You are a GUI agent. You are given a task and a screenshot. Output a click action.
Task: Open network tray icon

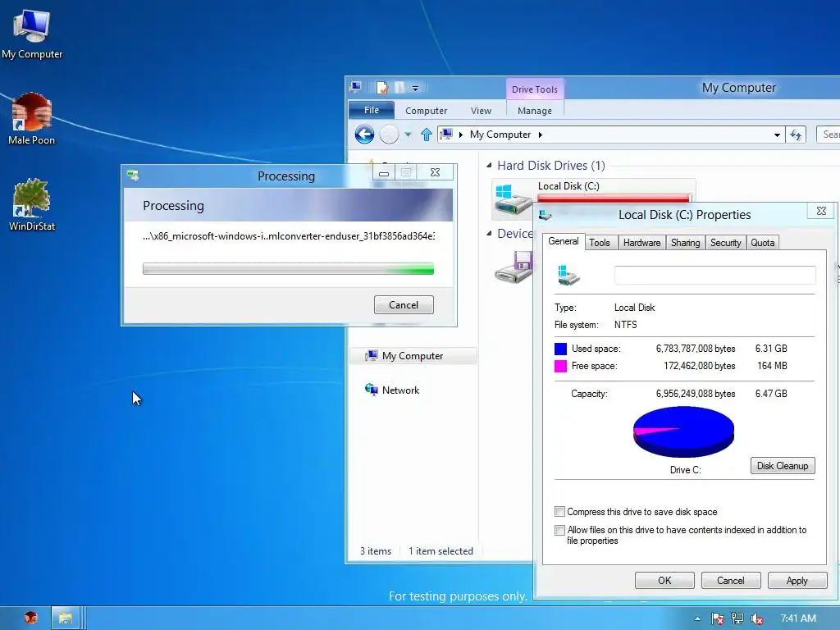pyautogui.click(x=737, y=619)
